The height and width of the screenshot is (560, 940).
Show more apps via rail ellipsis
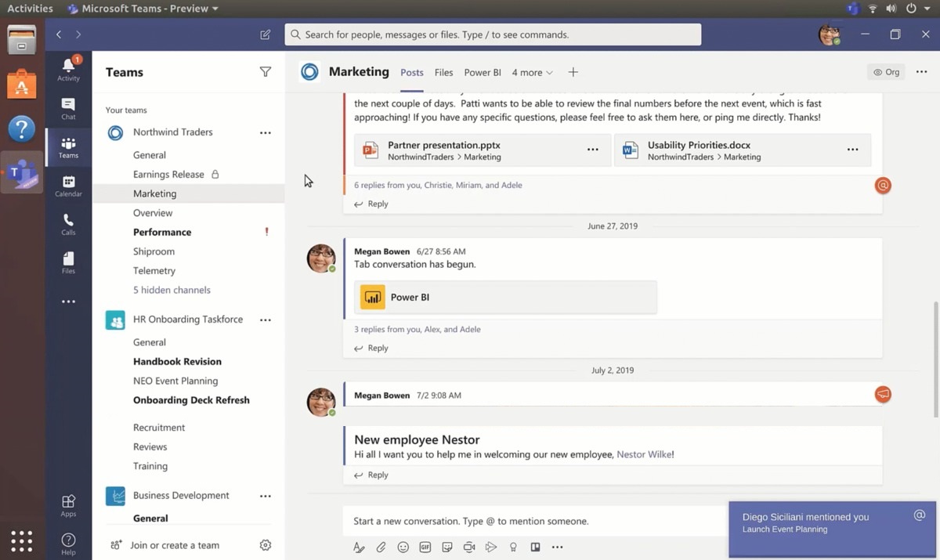[68, 302]
